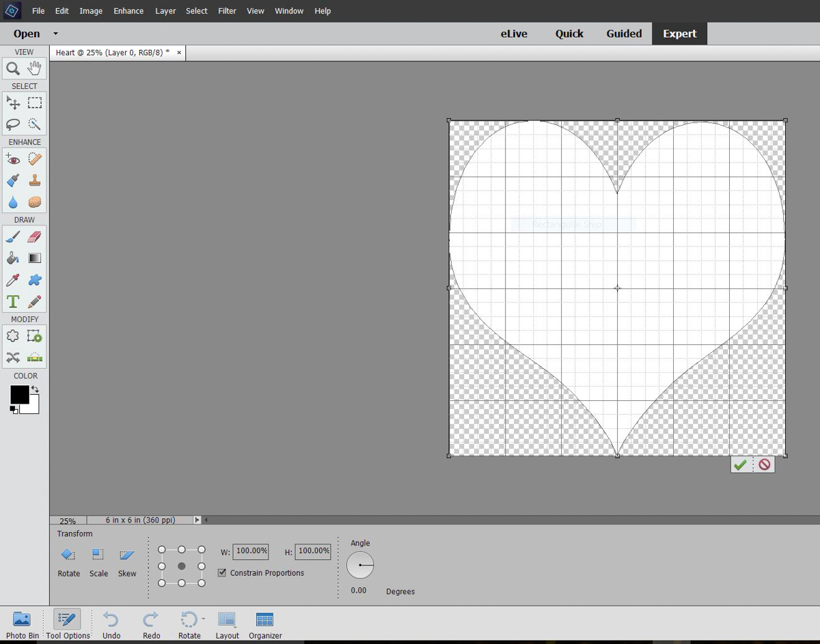Click the width percentage field

point(251,551)
